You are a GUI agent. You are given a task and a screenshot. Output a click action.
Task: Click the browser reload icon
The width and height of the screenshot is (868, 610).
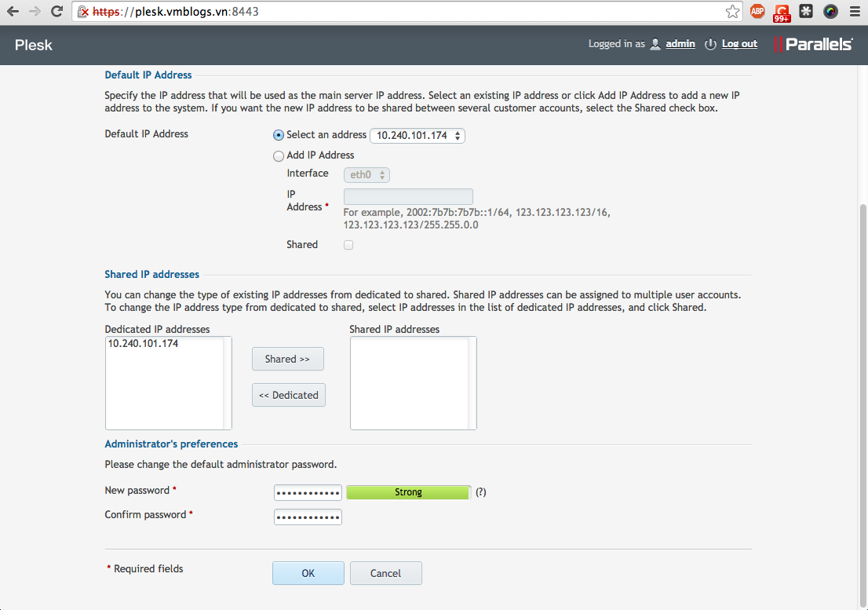57,12
